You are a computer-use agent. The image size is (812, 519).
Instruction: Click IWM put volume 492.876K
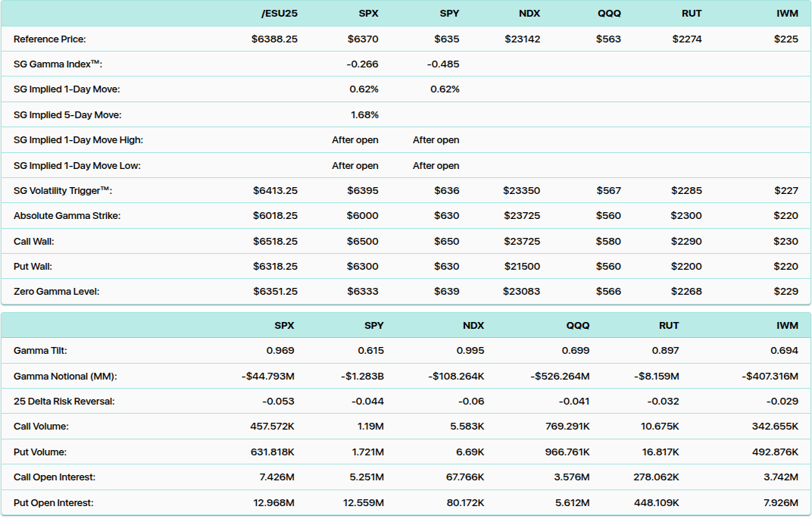tap(775, 452)
